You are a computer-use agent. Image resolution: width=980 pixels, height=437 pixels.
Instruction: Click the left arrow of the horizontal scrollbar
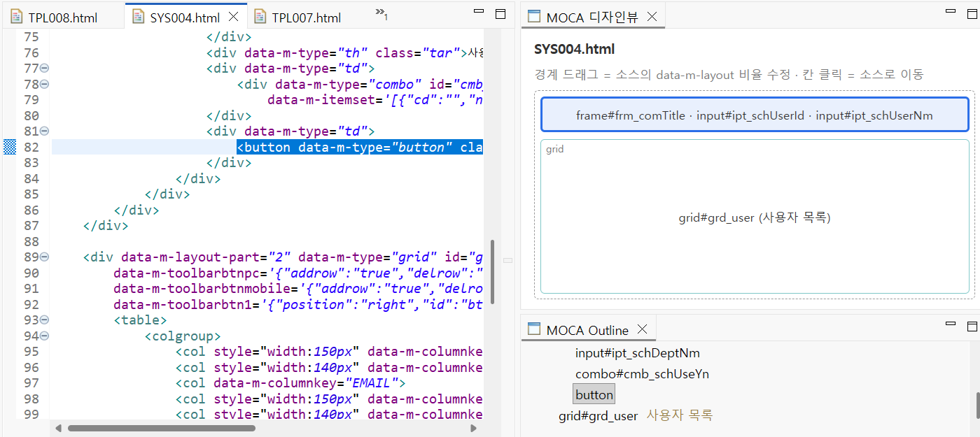coord(58,428)
